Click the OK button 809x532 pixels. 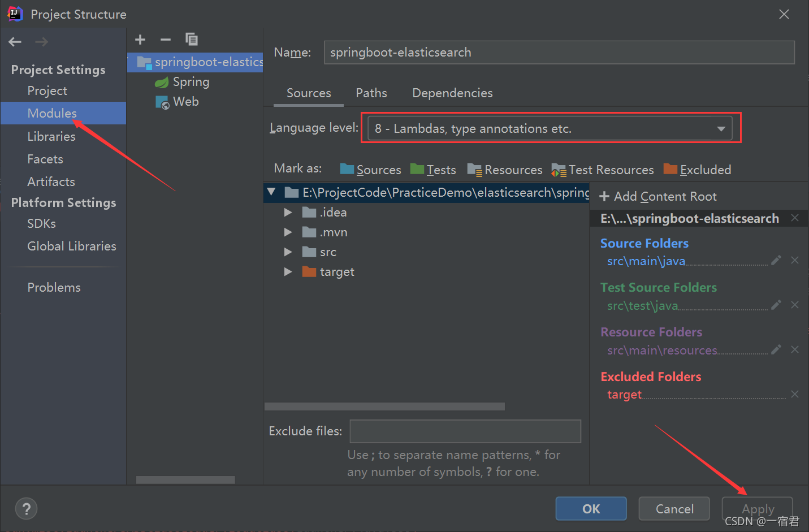(591, 509)
